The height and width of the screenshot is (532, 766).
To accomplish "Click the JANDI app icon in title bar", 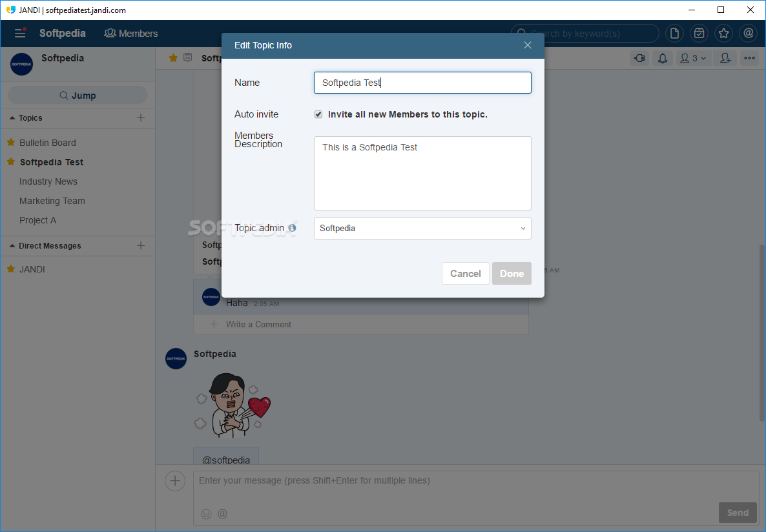I will [11, 10].
